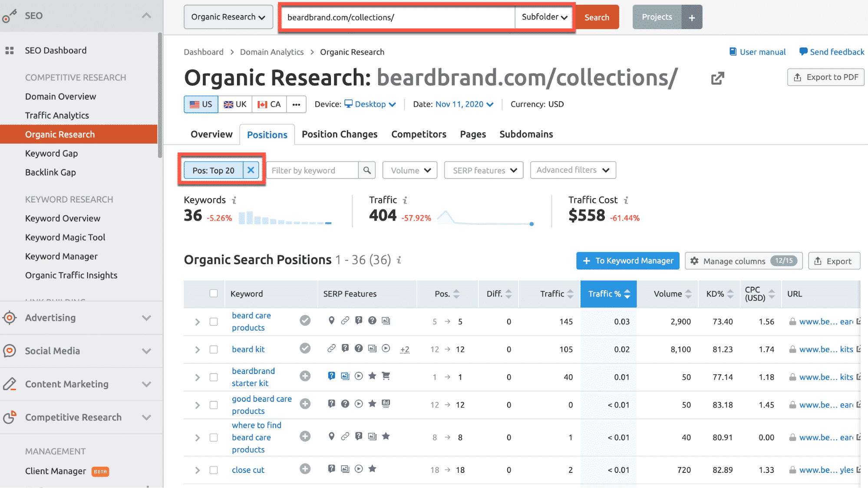Click the To Keyword Manager button
Screen dimensions: 868x488
627,261
